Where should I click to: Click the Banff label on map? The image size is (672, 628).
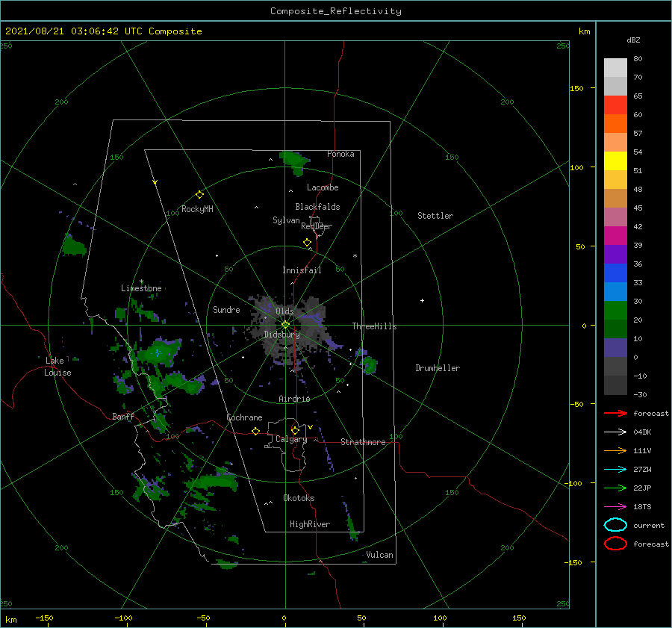click(123, 416)
